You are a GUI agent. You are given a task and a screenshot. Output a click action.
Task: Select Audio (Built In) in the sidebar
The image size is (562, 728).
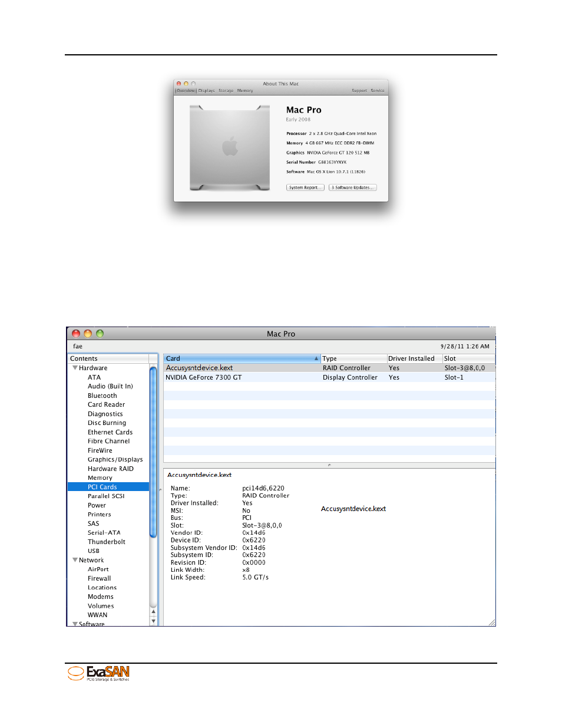pos(110,386)
